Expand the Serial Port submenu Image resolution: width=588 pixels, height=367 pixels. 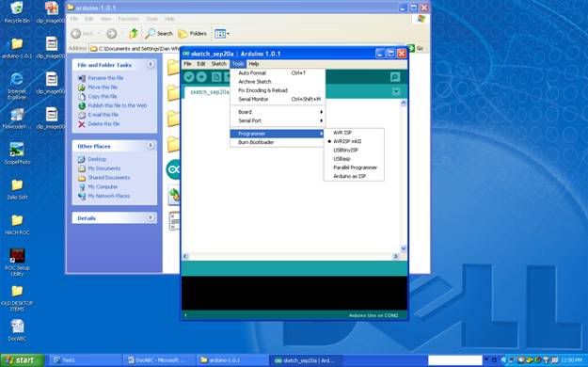pyautogui.click(x=278, y=120)
